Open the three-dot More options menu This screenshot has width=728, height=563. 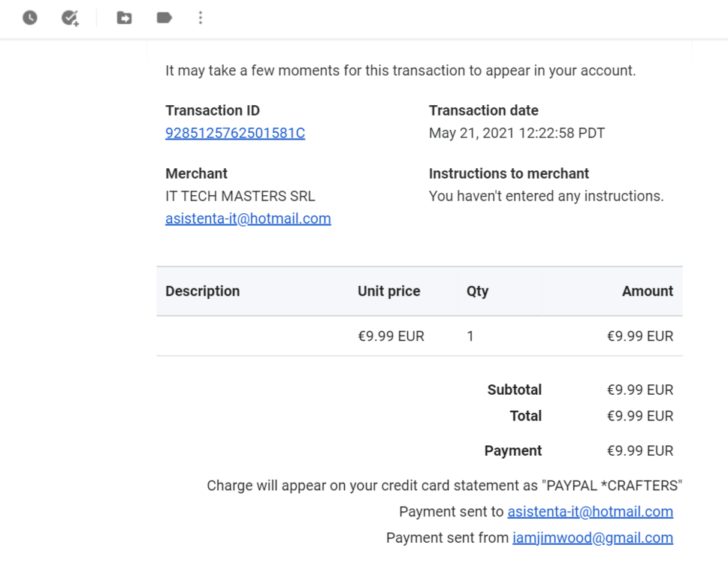tap(201, 17)
